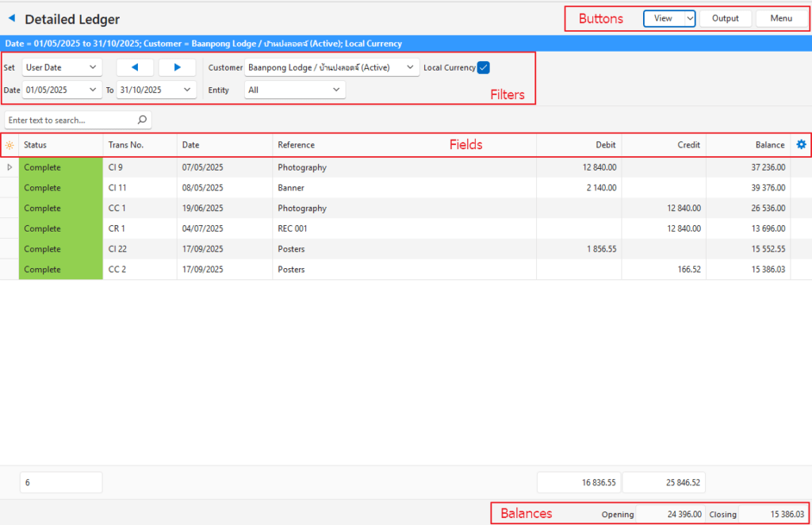Open the grid settings gear icon
The image size is (812, 525).
[x=801, y=144]
